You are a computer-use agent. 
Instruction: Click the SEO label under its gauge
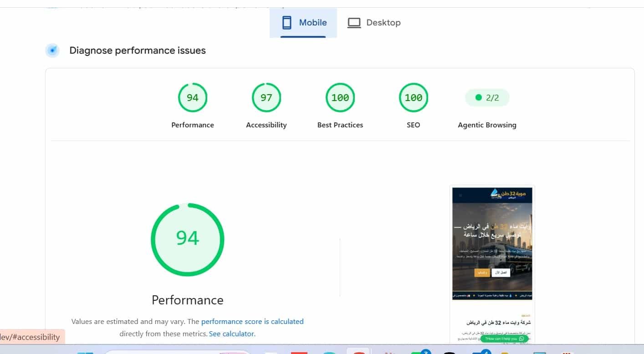414,125
